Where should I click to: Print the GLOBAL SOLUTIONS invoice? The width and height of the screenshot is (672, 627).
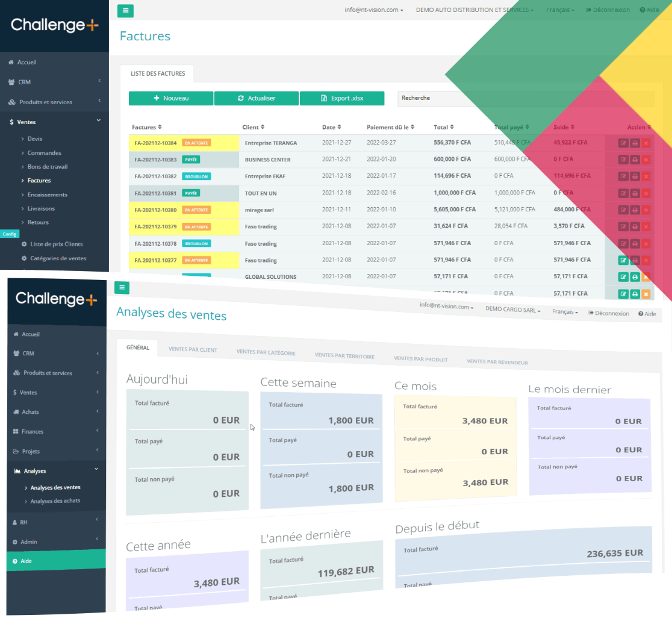click(635, 277)
